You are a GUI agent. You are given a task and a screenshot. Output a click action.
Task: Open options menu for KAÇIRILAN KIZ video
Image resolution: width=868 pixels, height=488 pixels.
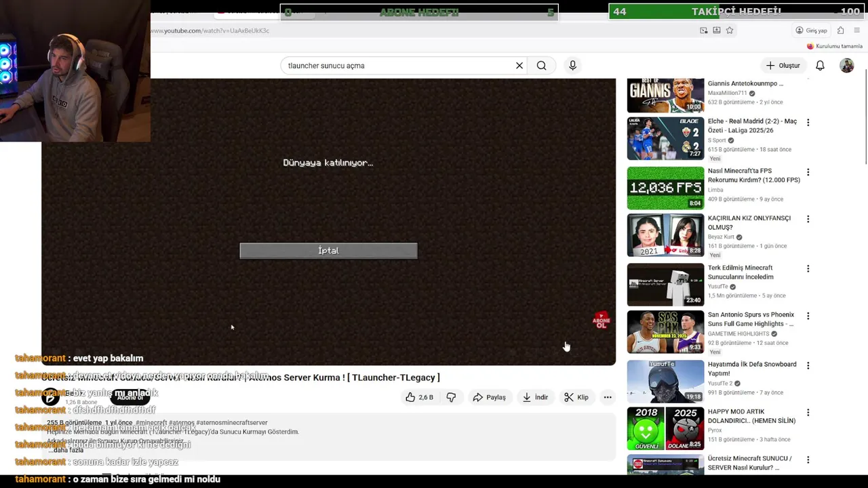coord(808,219)
